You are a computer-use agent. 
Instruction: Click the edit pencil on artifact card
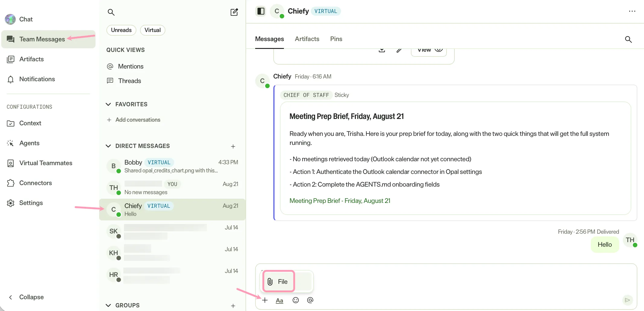click(399, 50)
